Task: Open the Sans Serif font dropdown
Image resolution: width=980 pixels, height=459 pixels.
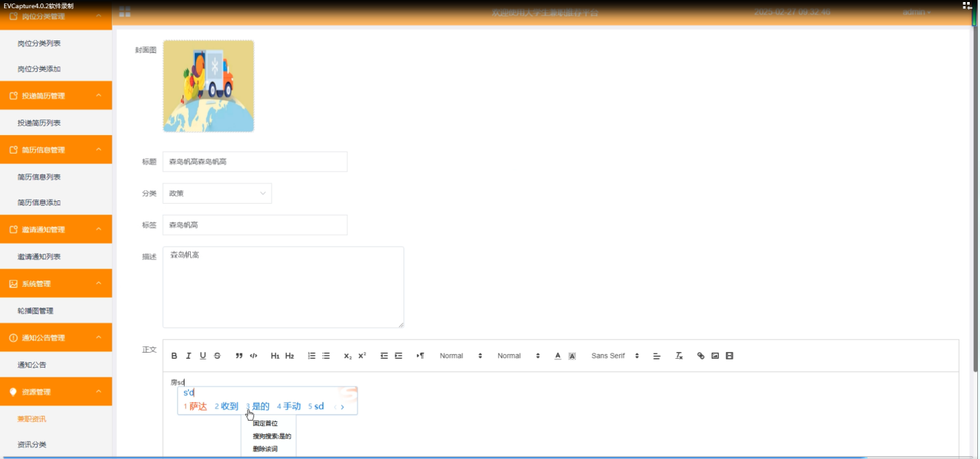Action: 616,356
